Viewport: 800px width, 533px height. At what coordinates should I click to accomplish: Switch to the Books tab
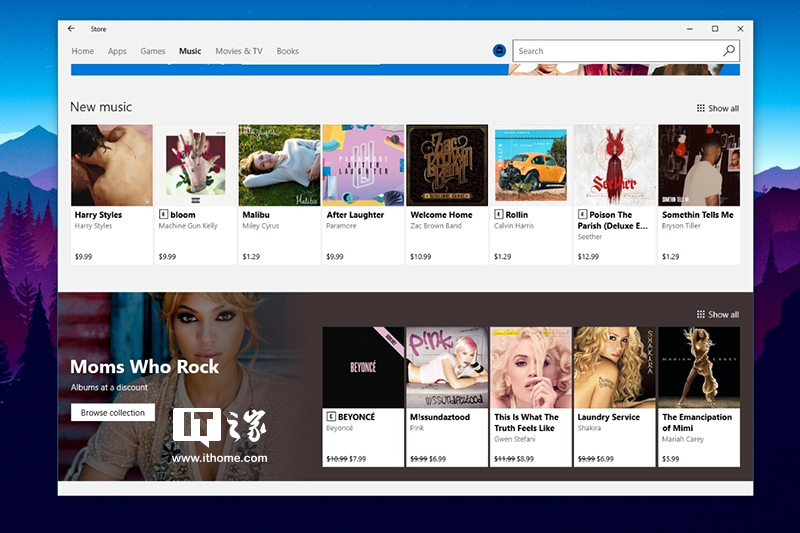pos(287,51)
